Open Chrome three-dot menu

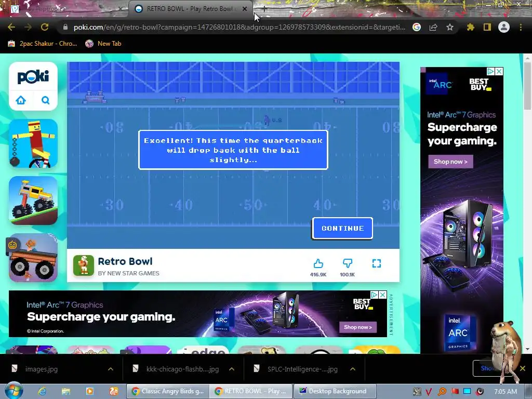[x=521, y=27]
